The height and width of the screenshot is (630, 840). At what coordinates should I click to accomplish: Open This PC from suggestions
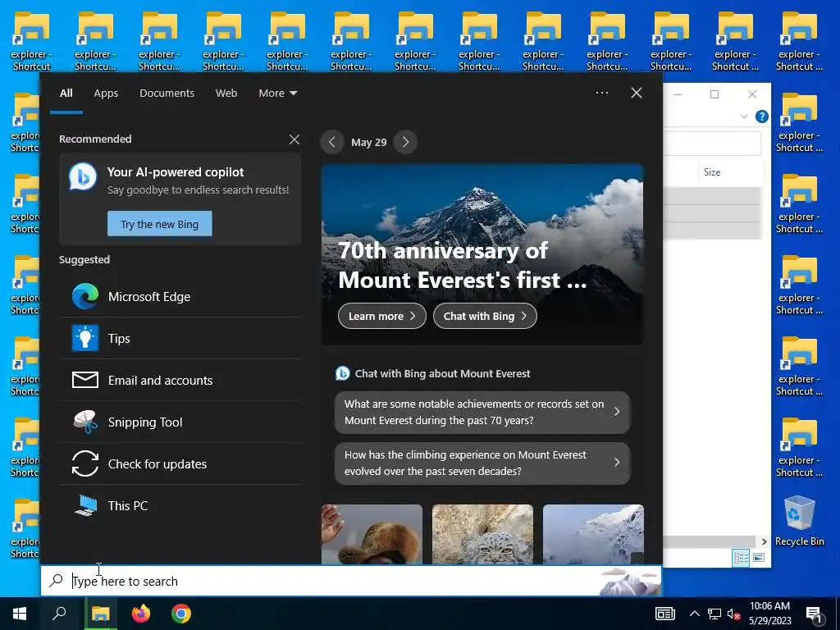180,505
